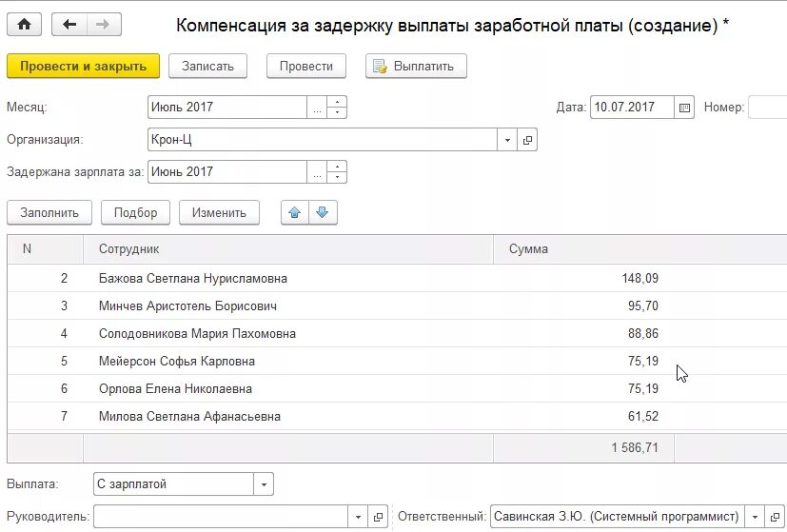The width and height of the screenshot is (787, 532).
Task: Open the Крон-Ц organization record icon
Action: [527, 140]
